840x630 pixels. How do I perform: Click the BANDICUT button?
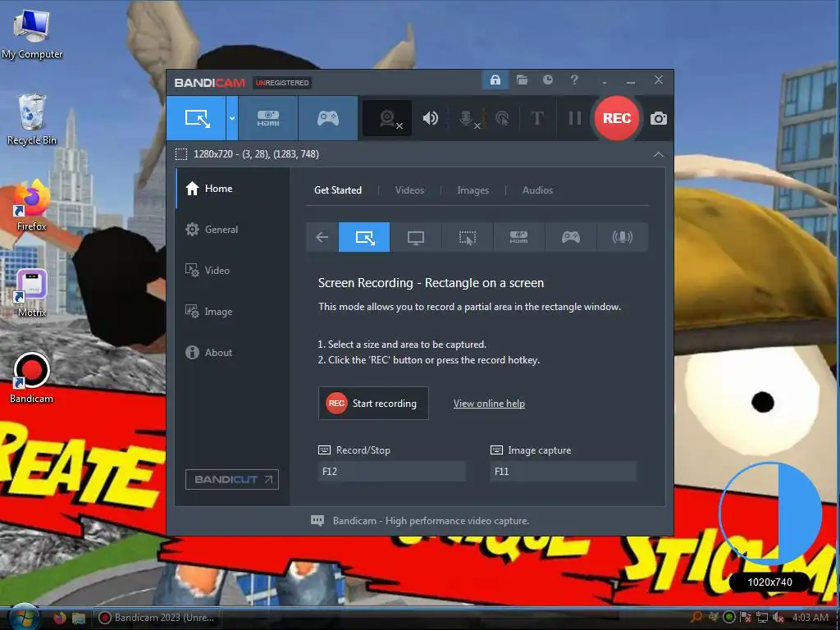[x=232, y=479]
